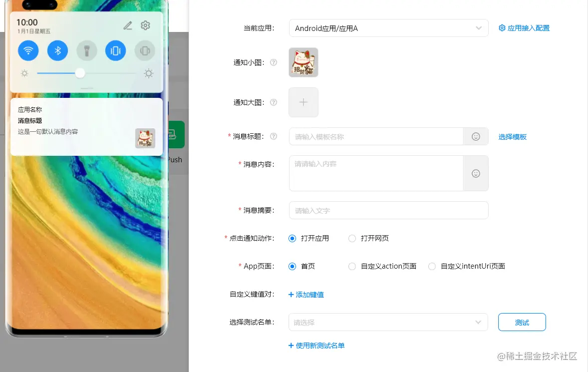Open the 选择测试名单 dropdown
588x372 pixels.
click(x=388, y=322)
